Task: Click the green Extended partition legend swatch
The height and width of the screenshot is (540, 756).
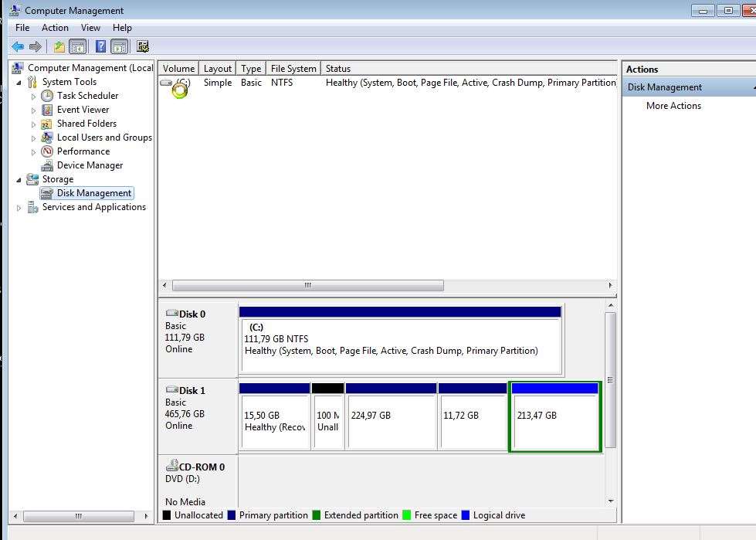Action: (x=317, y=515)
